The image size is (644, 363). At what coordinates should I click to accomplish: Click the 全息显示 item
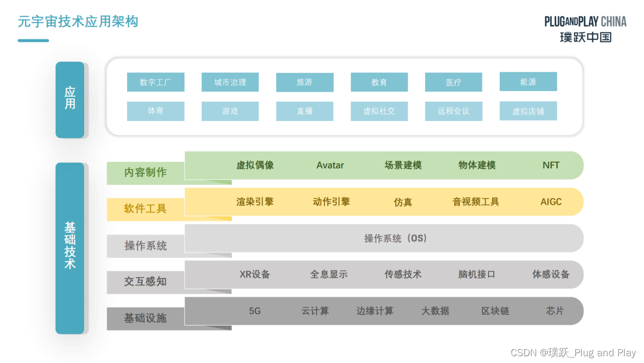click(x=329, y=274)
